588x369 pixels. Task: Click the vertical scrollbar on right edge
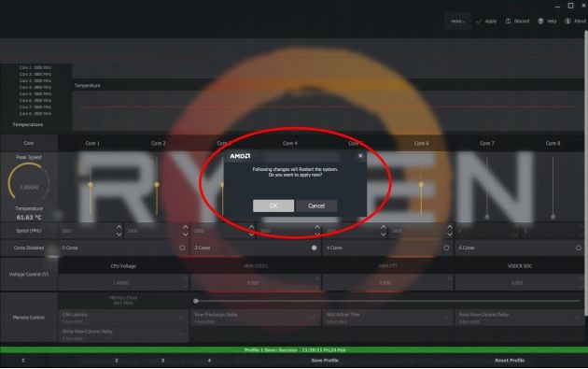point(585,173)
